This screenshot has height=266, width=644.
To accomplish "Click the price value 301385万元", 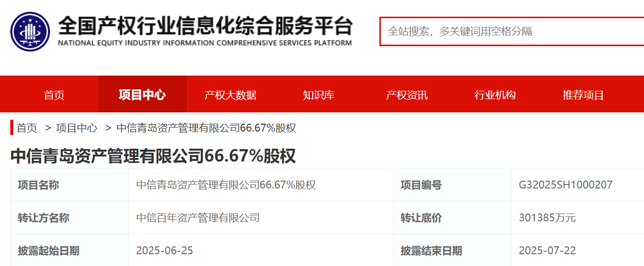I will pyautogui.click(x=547, y=218).
